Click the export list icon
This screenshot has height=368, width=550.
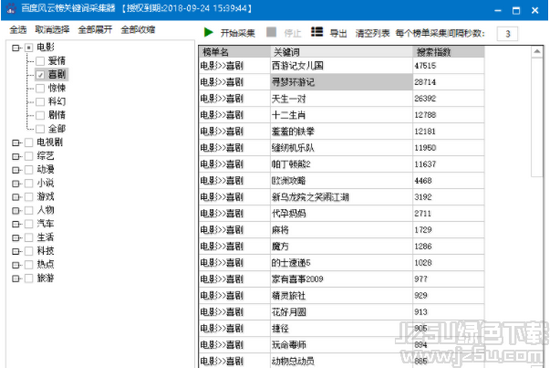pos(317,32)
